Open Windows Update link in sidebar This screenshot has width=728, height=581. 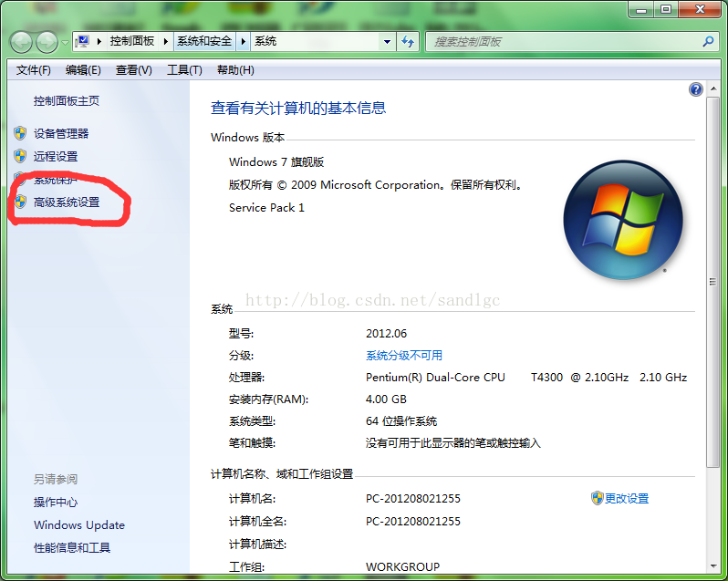pyautogui.click(x=79, y=524)
